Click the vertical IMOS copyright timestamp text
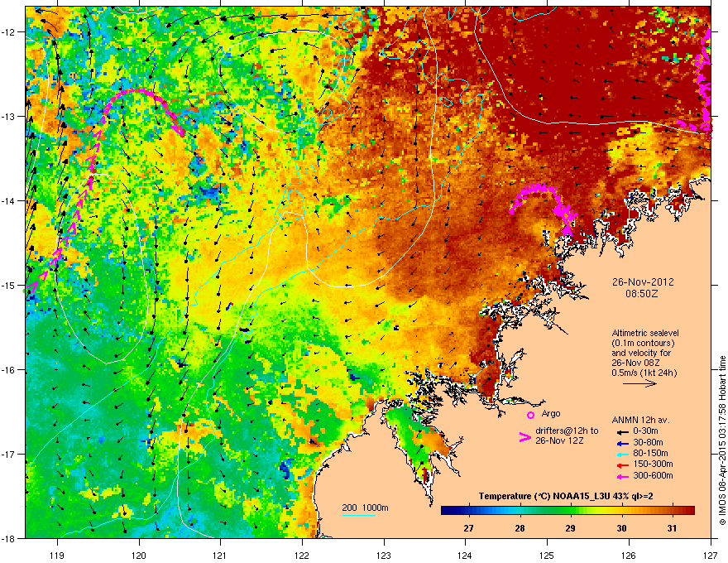The height and width of the screenshot is (563, 728). pos(722,440)
